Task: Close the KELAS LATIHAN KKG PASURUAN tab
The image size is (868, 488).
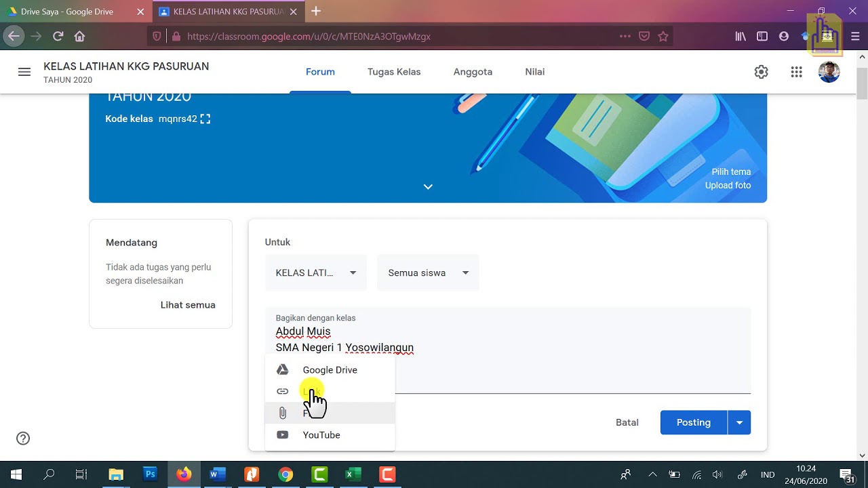Action: [294, 12]
